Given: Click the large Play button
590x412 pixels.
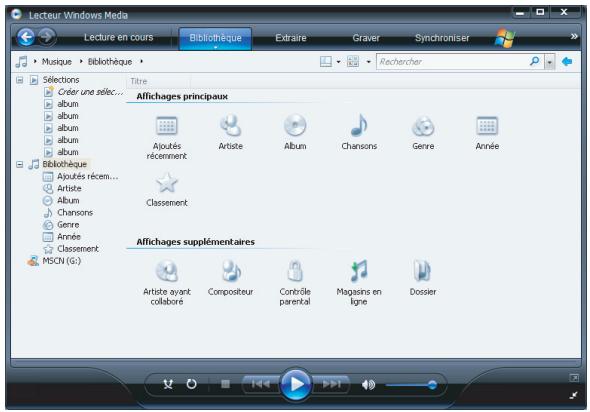Looking at the screenshot, I should [296, 385].
